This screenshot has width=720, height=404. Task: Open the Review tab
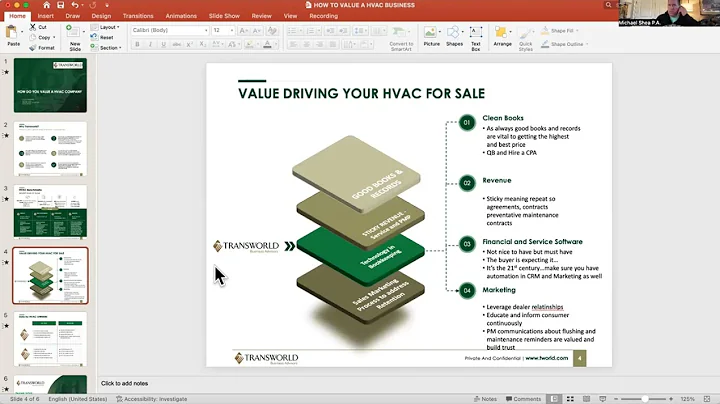coord(261,16)
